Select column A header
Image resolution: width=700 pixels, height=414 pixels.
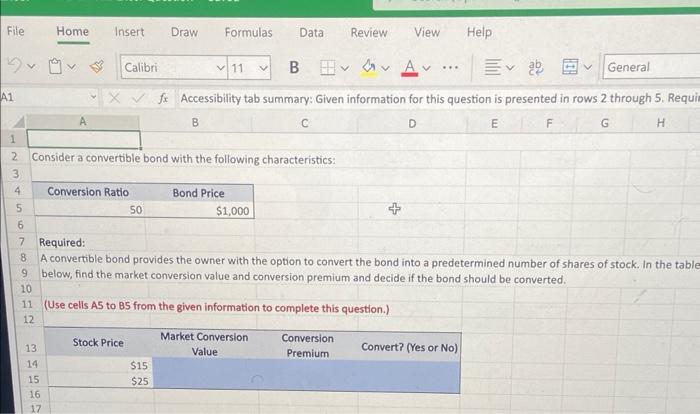(x=83, y=121)
